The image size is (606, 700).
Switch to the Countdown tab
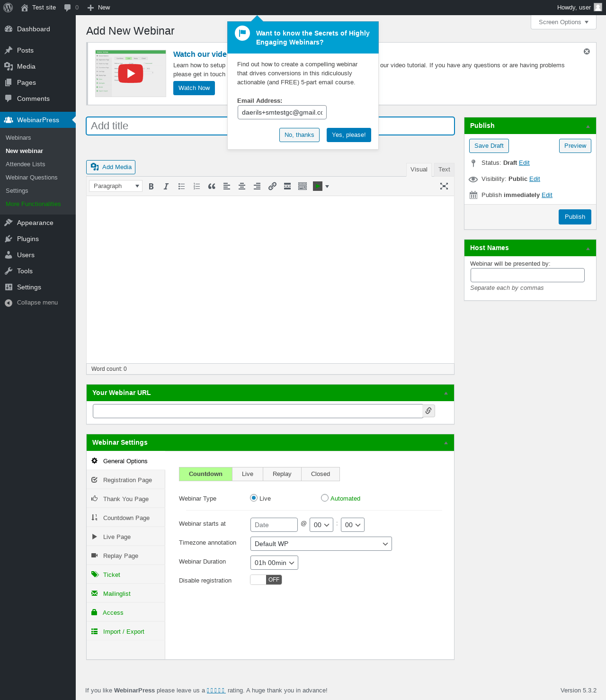tap(205, 474)
